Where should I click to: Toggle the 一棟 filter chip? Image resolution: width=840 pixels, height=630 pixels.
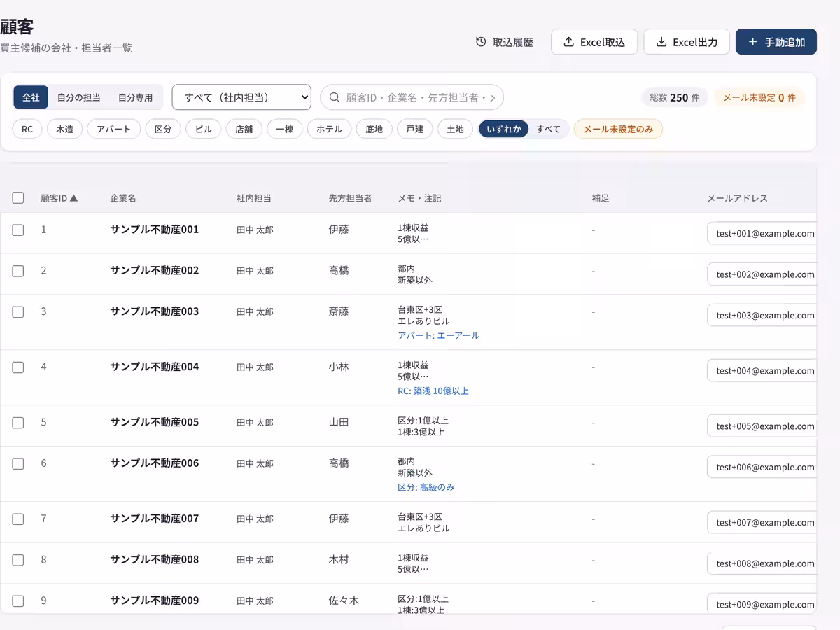tap(285, 129)
